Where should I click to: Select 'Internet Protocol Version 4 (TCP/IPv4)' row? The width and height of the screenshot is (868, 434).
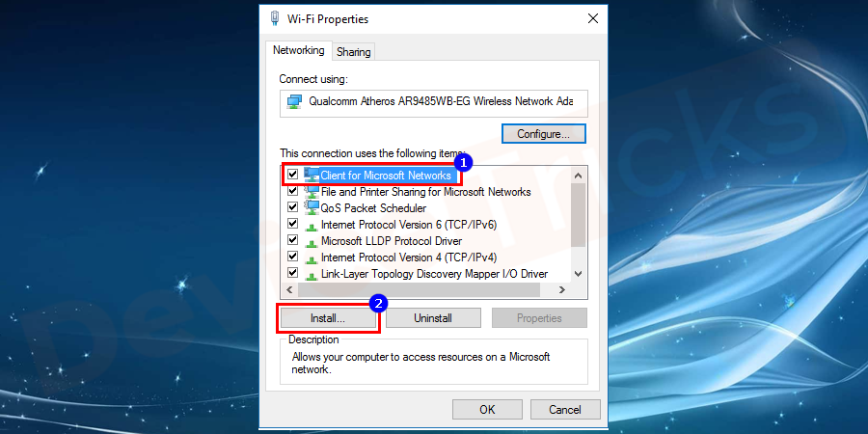[409, 258]
